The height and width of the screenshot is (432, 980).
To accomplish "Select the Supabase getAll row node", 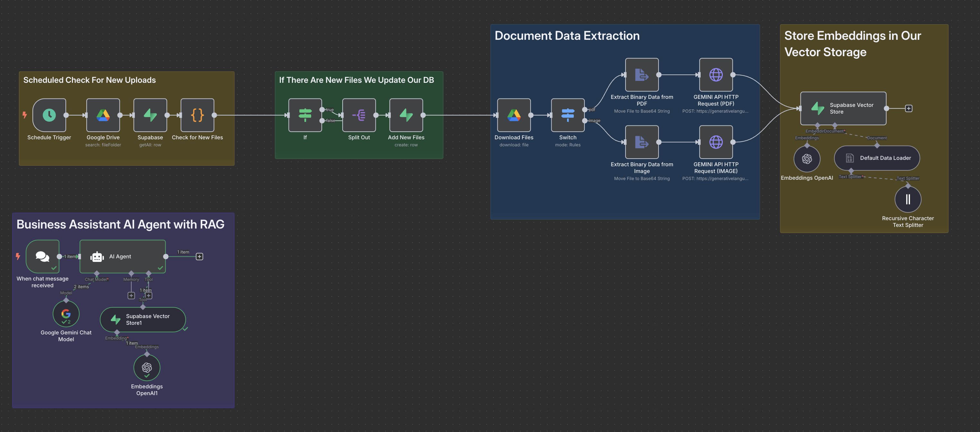I will [x=150, y=115].
